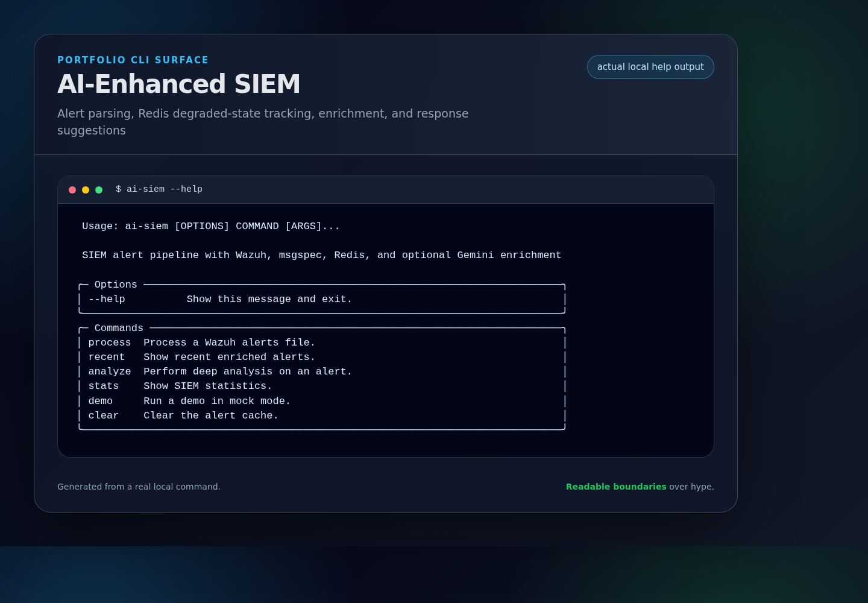Image resolution: width=868 pixels, height=603 pixels.
Task: Click the 'stats' command name
Action: click(x=104, y=386)
